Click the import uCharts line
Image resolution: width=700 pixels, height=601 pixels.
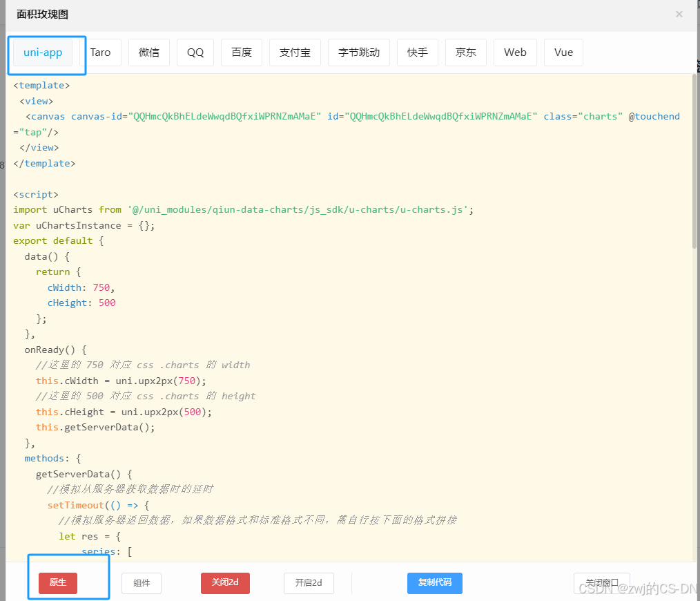[243, 209]
